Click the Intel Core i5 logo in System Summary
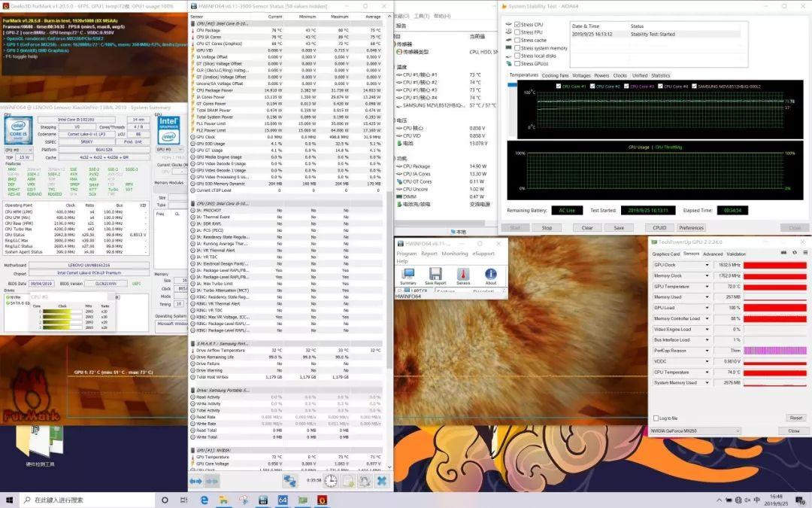The height and width of the screenshot is (508, 812). 18,130
